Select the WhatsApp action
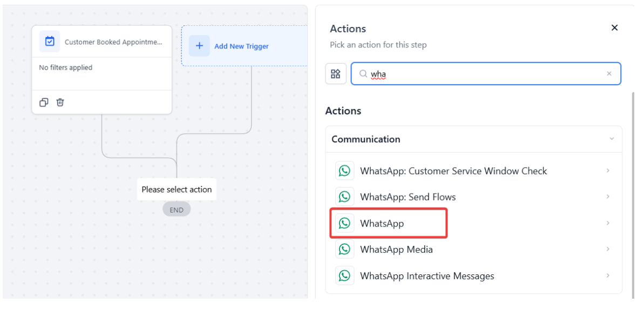This screenshot has width=644, height=310. point(382,223)
